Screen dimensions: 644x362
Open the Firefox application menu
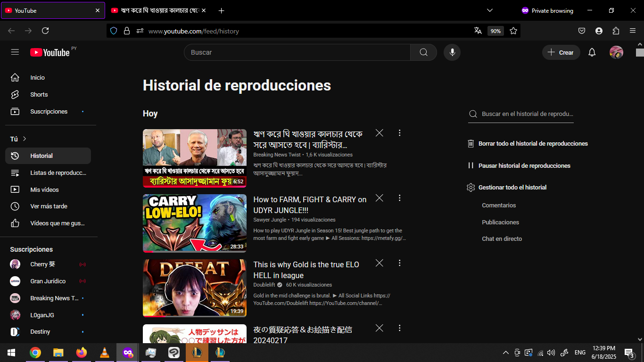633,31
